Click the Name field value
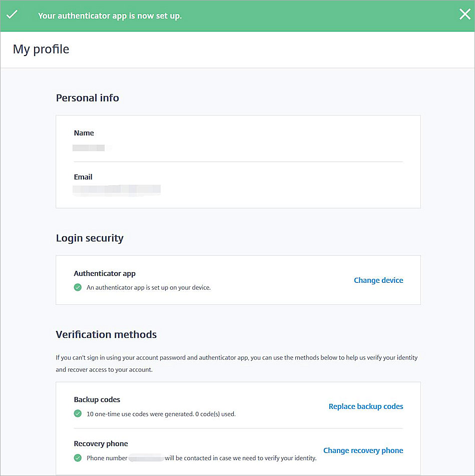 (x=90, y=148)
